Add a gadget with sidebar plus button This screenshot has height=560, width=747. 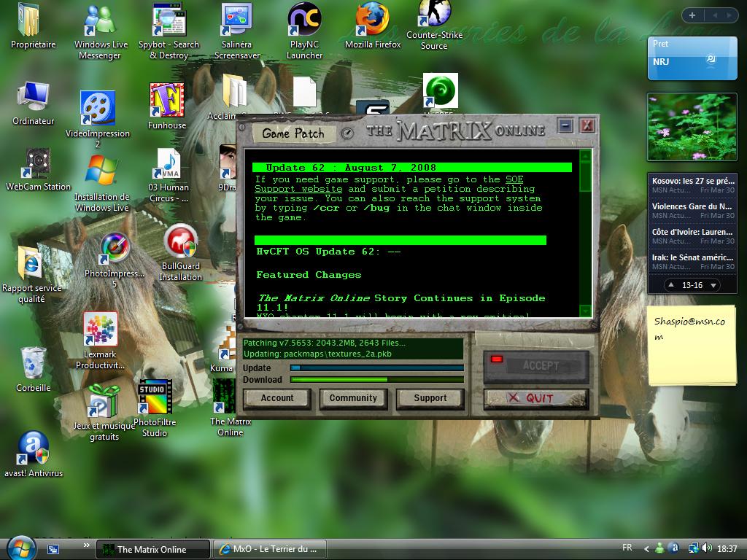point(692,15)
